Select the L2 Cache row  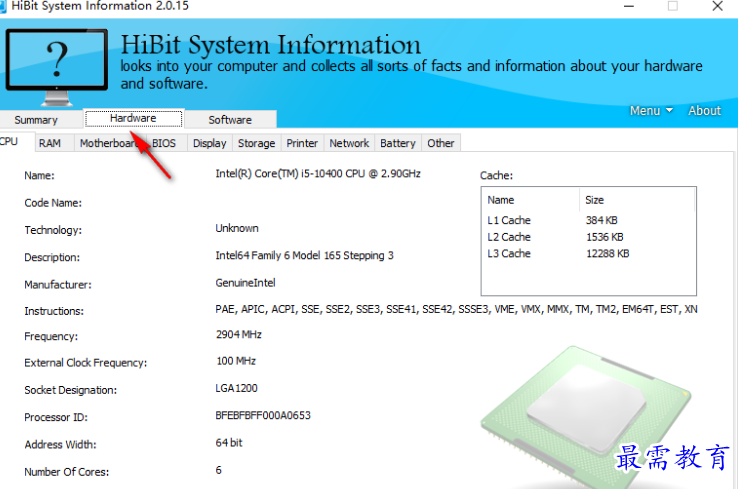[588, 237]
